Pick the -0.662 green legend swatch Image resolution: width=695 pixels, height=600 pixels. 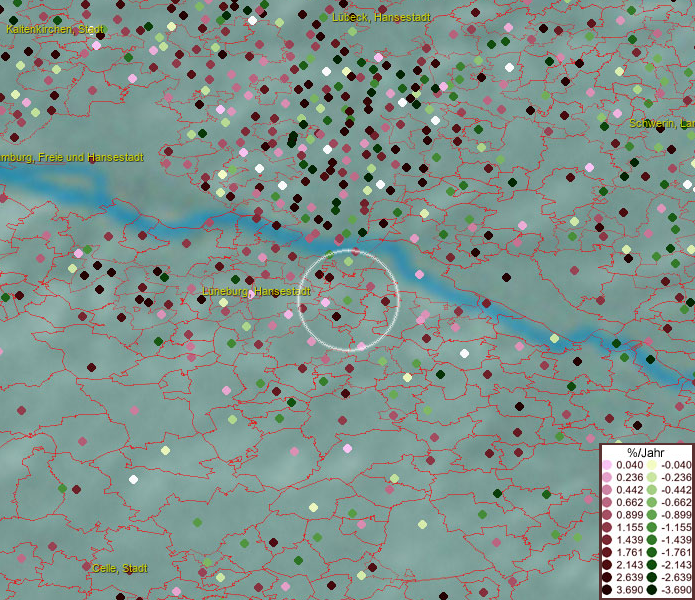pos(652,503)
